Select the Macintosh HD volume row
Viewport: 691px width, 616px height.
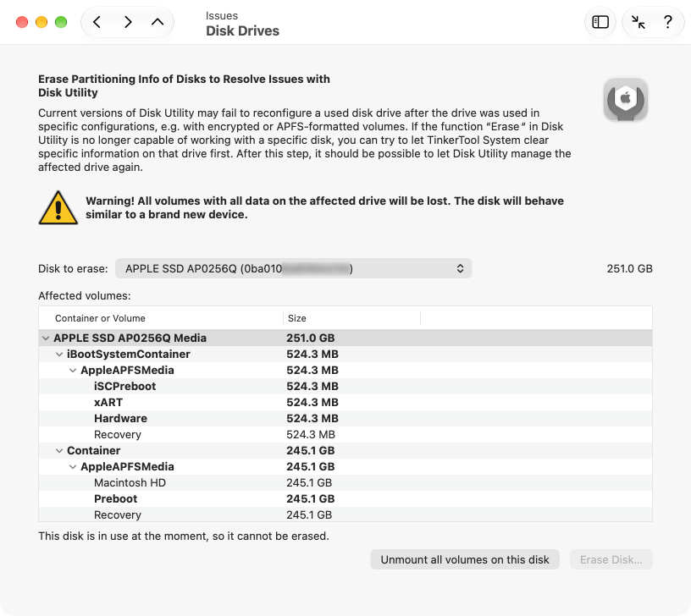pyautogui.click(x=345, y=482)
